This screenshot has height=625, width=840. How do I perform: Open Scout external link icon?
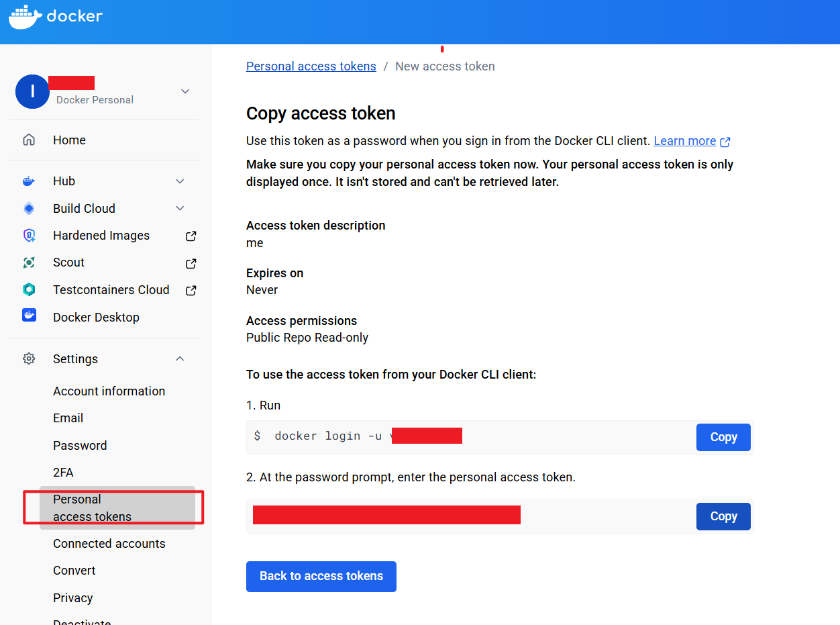(191, 264)
